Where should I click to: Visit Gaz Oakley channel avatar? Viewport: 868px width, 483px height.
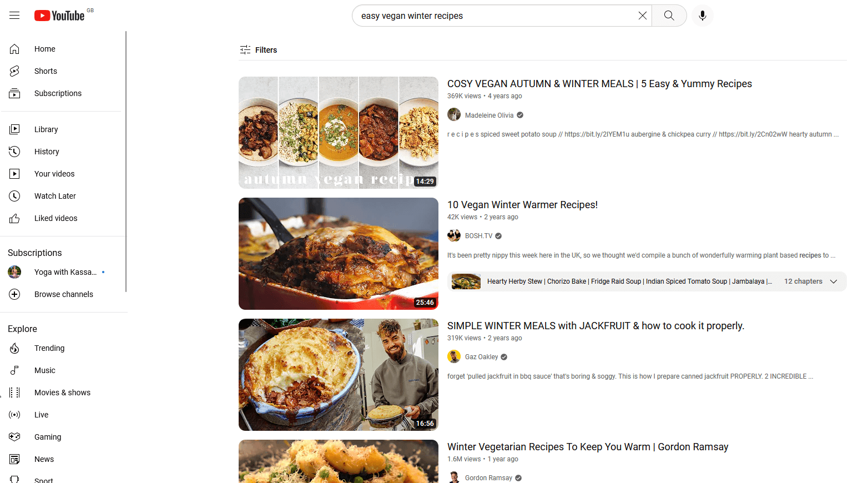[x=454, y=357]
